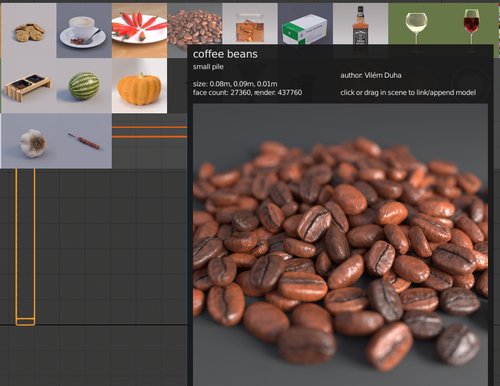Select the cookies model thumbnail
Screen dimensions: 500x386
29,30
